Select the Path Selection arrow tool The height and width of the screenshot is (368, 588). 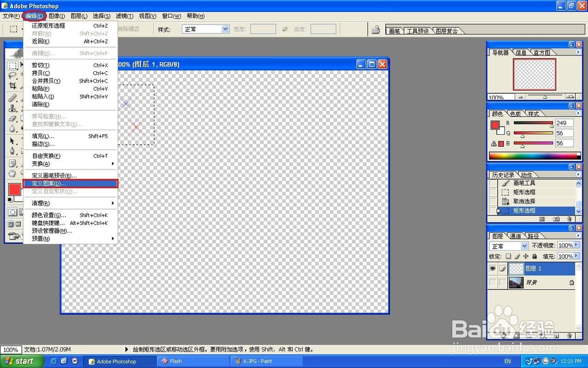[13, 141]
